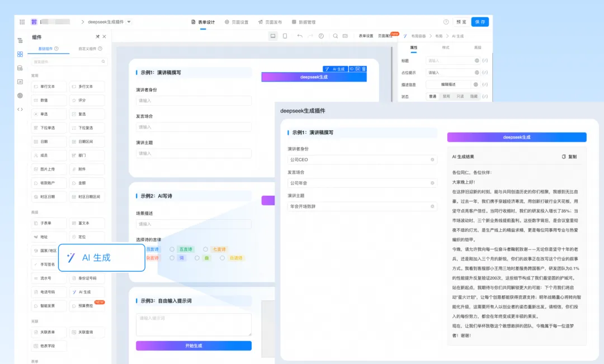Click help icon beside 自定义组件
The width and height of the screenshot is (604, 364).
click(x=100, y=49)
